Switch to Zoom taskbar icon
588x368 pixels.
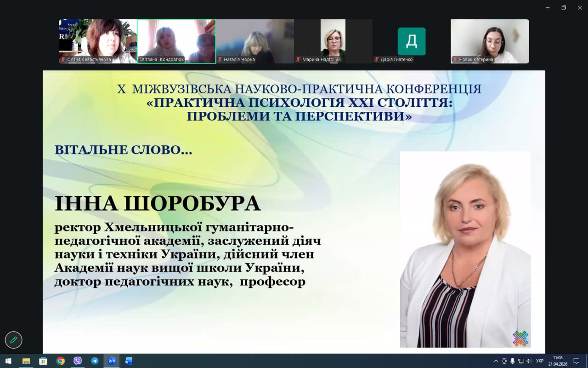pos(112,361)
